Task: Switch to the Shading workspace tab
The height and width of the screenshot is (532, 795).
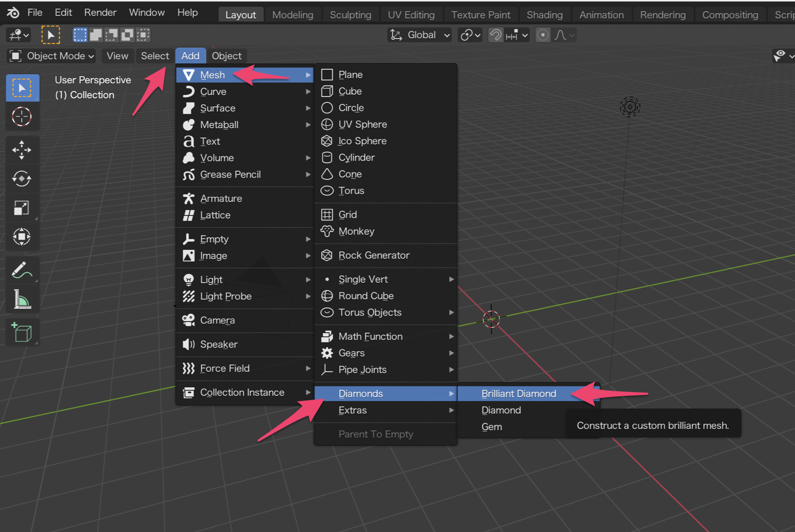Action: click(x=545, y=15)
